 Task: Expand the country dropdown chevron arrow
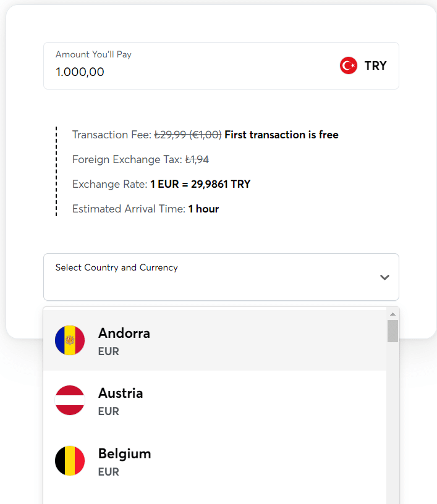384,277
